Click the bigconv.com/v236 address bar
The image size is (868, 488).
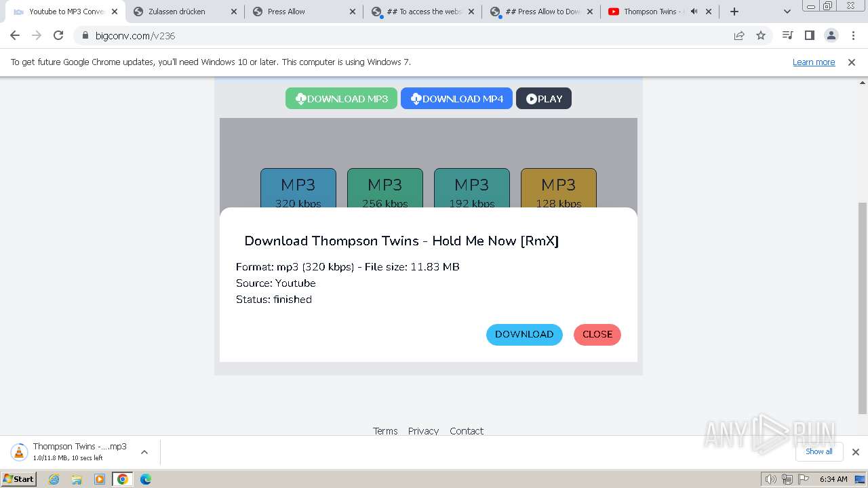407,35
